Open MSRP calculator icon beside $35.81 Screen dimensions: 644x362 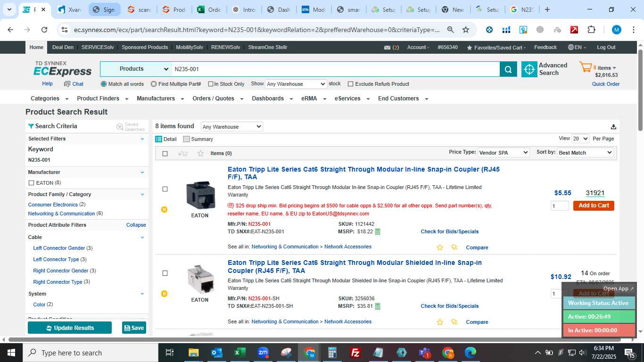tap(378, 306)
